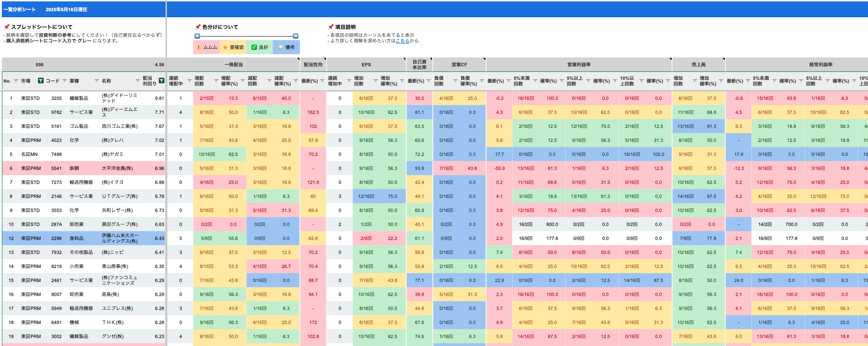Open the 営業CF 負債回数 filter dropdown
The image size is (868, 346).
pos(455,81)
